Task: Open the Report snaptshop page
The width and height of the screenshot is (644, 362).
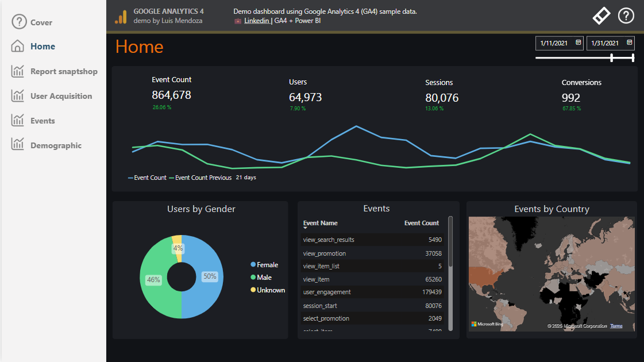Action: (x=64, y=71)
